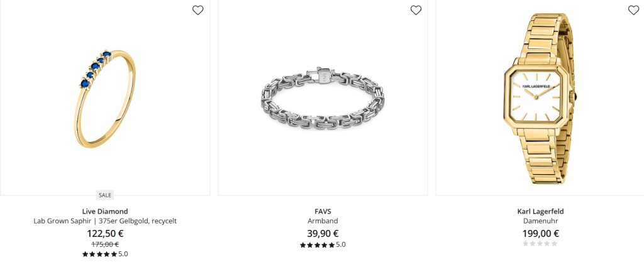Add Live Diamond ring to wishlist

(x=198, y=10)
